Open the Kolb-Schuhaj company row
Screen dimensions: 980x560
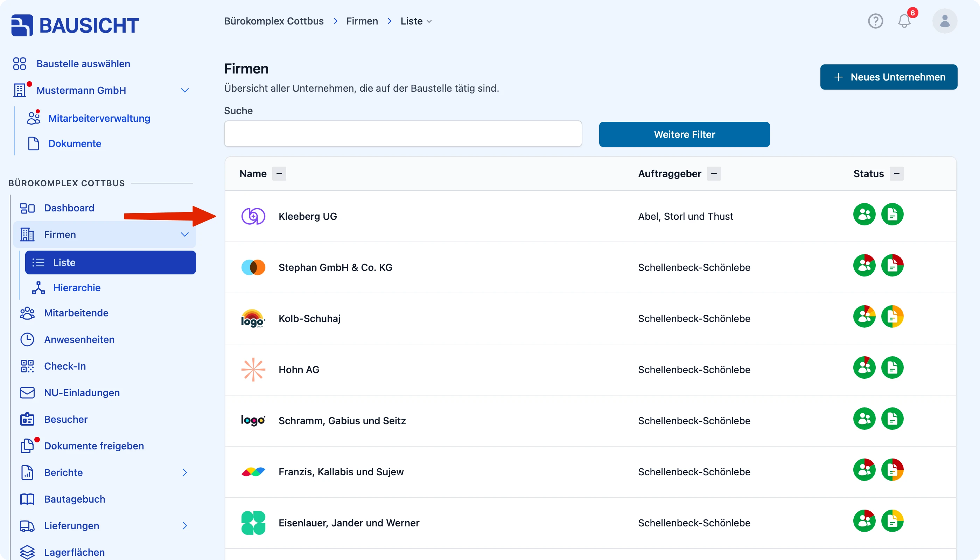tap(590, 319)
